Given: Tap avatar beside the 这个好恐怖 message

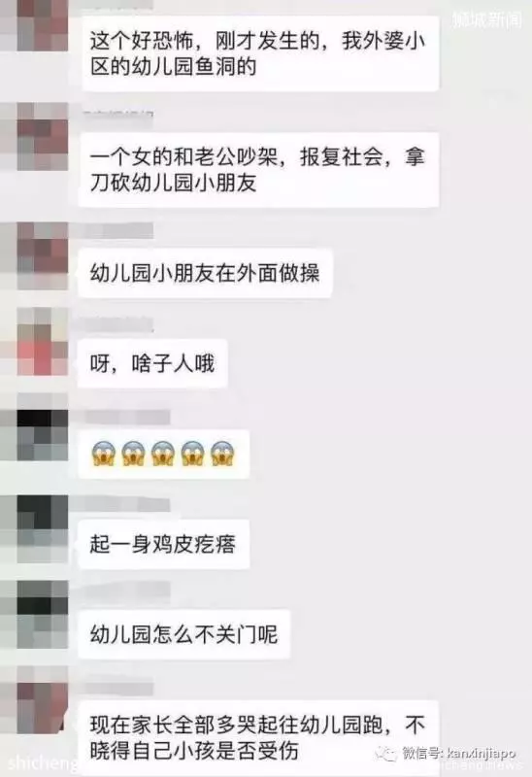Looking at the screenshot, I should 43,26.
